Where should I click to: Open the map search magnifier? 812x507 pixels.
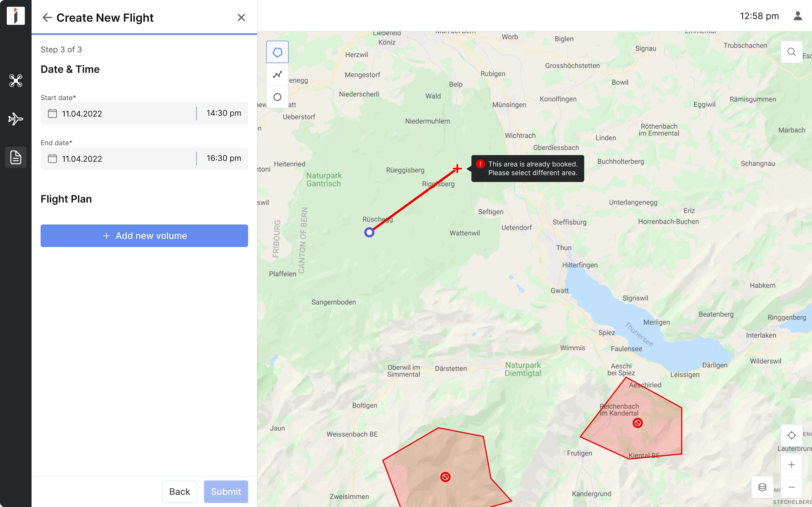[792, 51]
